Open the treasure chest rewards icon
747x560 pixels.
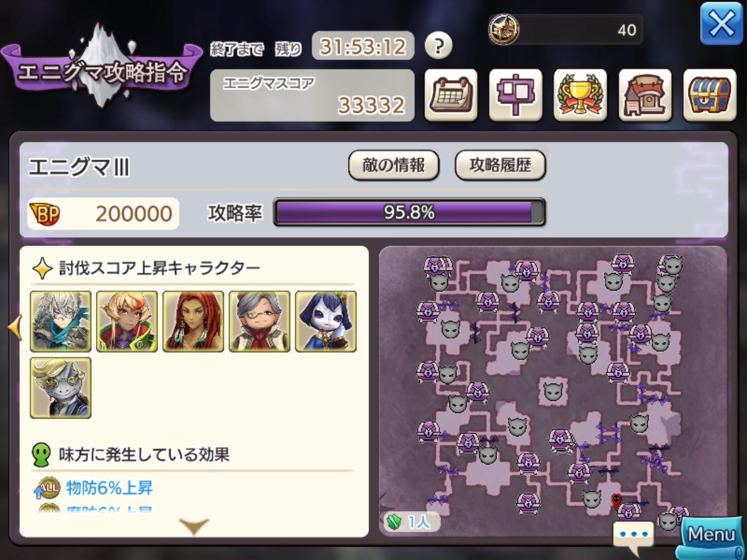(x=710, y=95)
